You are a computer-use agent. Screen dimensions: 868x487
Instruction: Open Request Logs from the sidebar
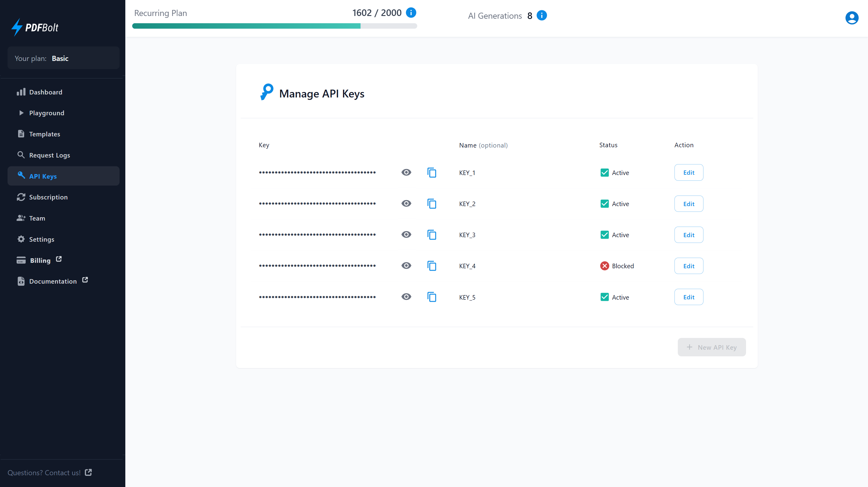[x=49, y=155]
